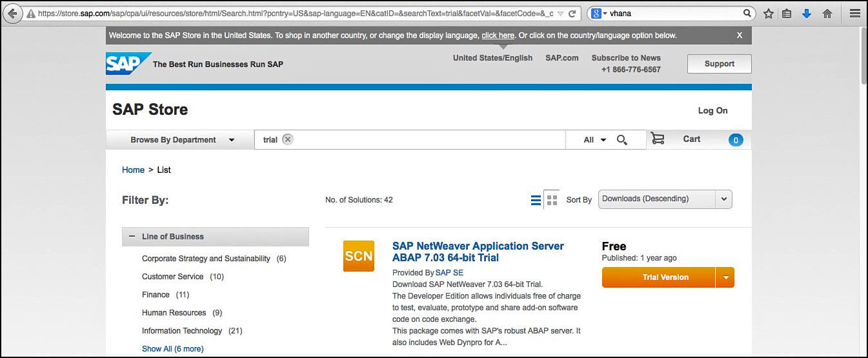
Task: Run store search with magnifier icon
Action: [x=622, y=140]
